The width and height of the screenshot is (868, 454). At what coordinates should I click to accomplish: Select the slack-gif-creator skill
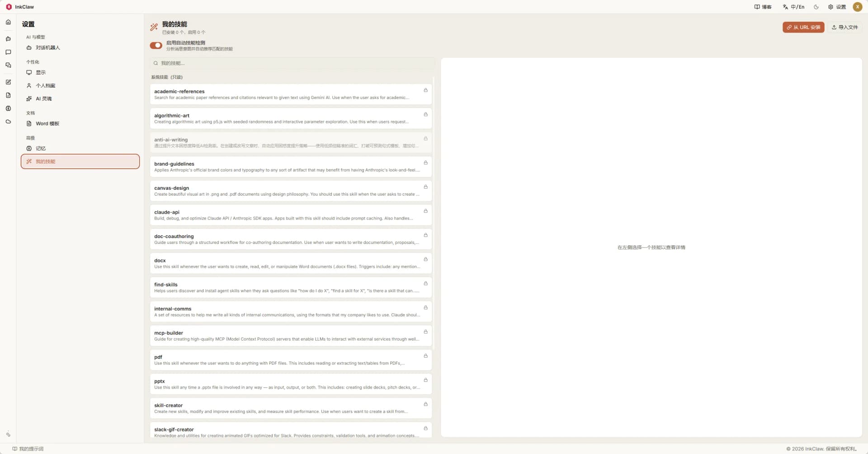(x=291, y=430)
